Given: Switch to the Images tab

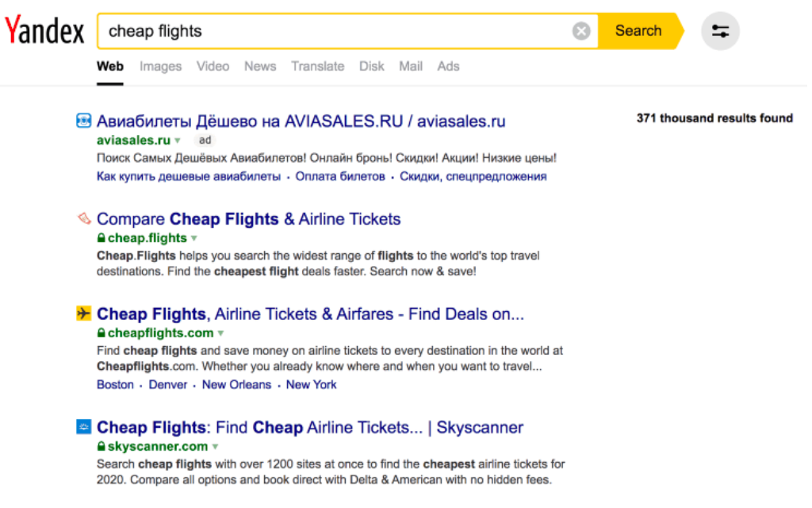Looking at the screenshot, I should point(160,67).
